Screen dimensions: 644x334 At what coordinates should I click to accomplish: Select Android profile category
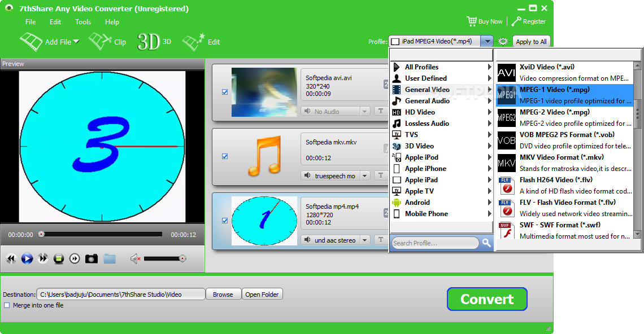tap(442, 203)
